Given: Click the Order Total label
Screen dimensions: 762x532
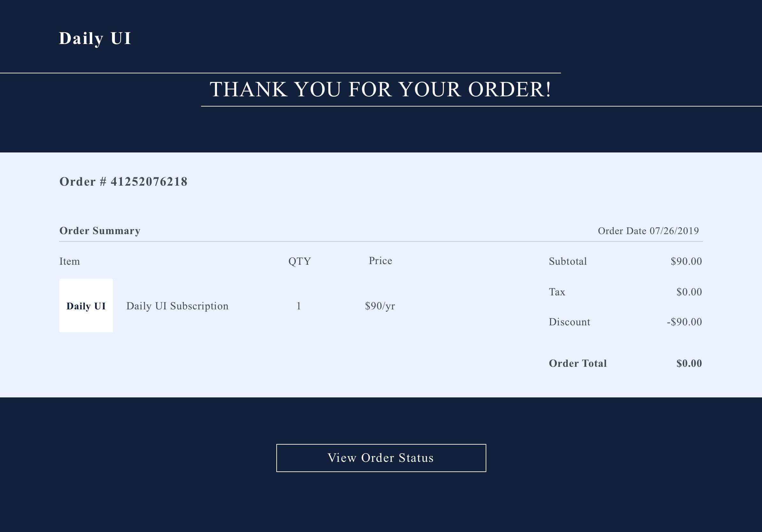Looking at the screenshot, I should tap(578, 364).
